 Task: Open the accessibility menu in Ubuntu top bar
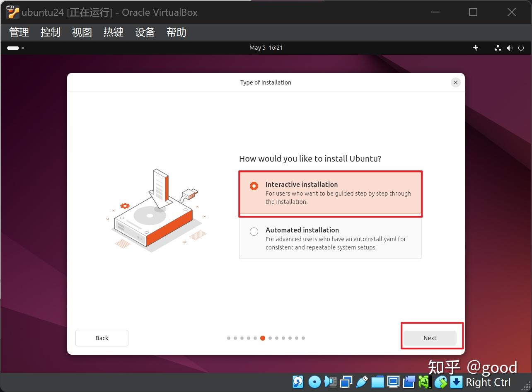click(x=475, y=48)
